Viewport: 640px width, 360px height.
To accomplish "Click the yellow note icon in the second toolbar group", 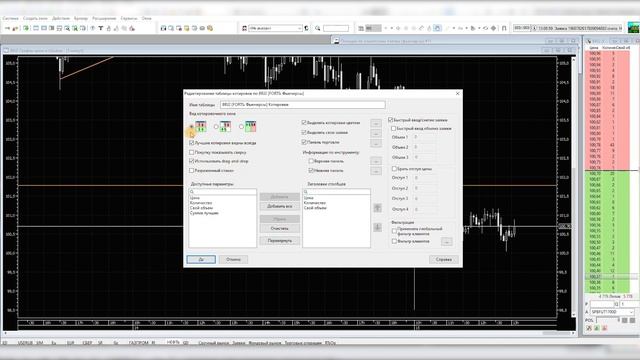I will click(x=187, y=28).
